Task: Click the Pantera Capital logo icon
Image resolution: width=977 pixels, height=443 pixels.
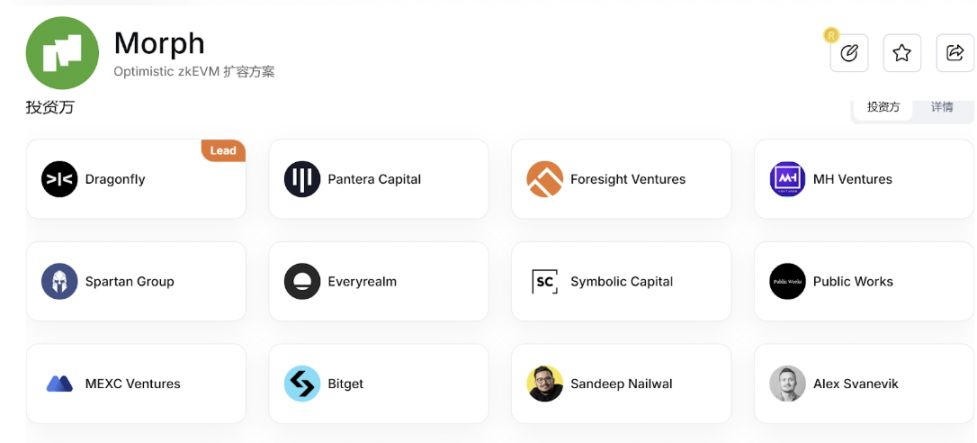Action: coord(302,179)
